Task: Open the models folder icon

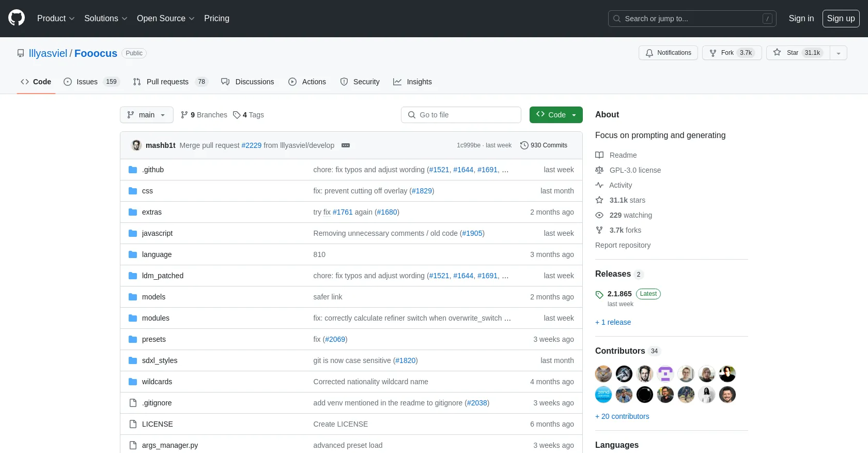Action: pyautogui.click(x=133, y=297)
